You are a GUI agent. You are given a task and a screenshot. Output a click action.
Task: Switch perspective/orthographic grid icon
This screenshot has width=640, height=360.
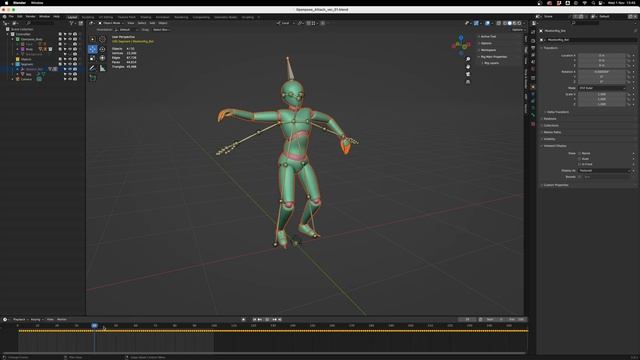(468, 82)
